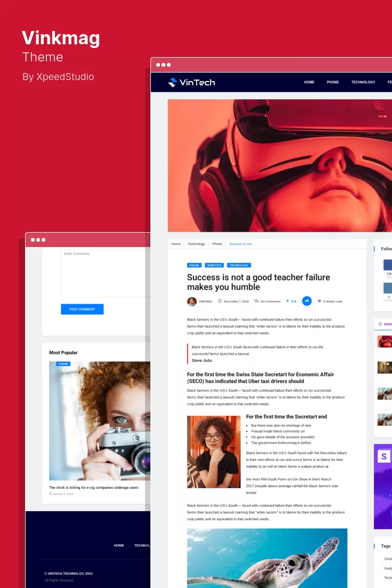This screenshot has width=392, height=588.
Task: Select the ROBOTICS category tag
Action: [214, 265]
